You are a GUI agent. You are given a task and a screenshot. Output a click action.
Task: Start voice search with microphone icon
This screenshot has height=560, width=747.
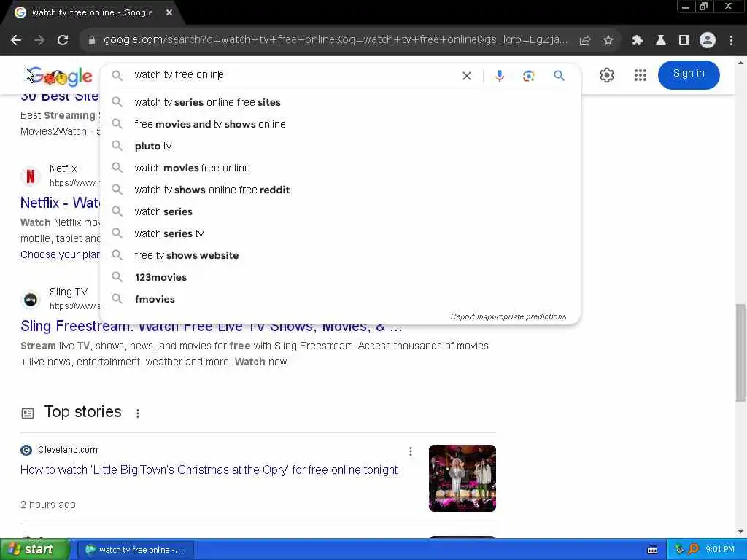(x=499, y=76)
